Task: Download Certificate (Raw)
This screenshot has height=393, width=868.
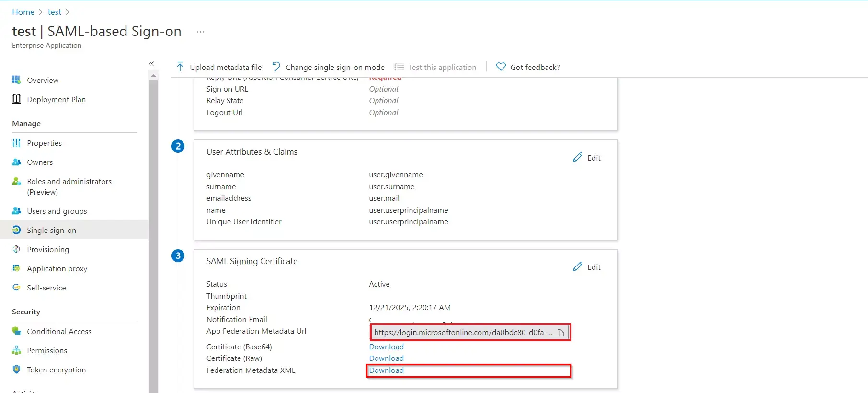Action: [x=386, y=358]
